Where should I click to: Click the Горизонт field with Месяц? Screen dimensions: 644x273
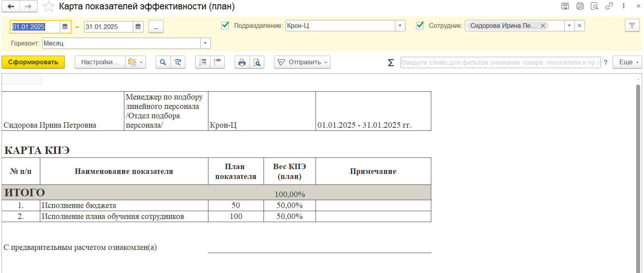point(122,43)
